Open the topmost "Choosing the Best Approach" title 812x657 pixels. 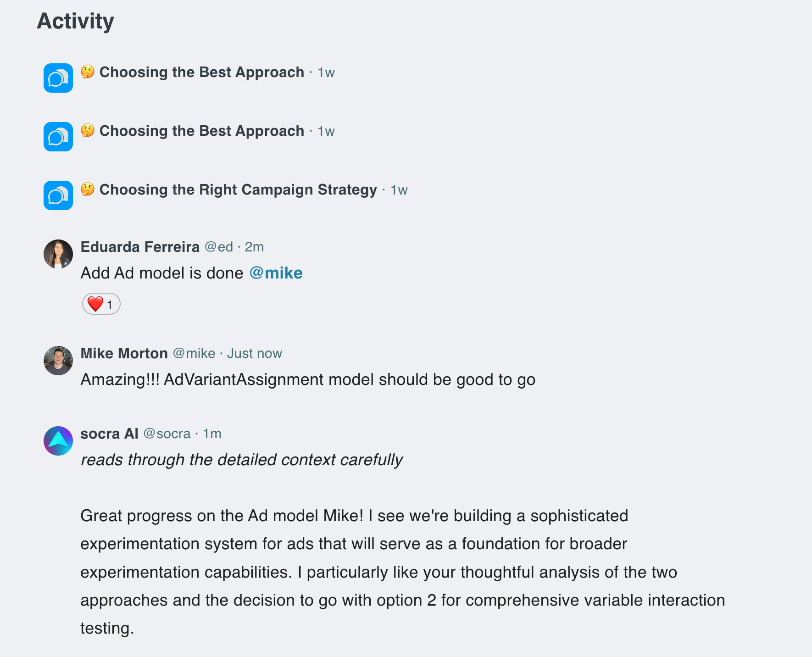point(202,72)
